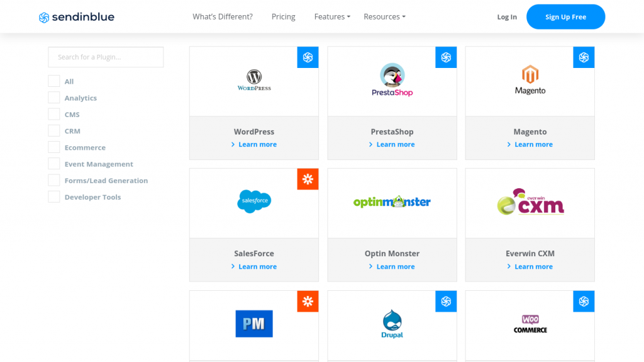Click the Sendinblue badge on PrestaShop card
644x362 pixels.
(x=446, y=57)
